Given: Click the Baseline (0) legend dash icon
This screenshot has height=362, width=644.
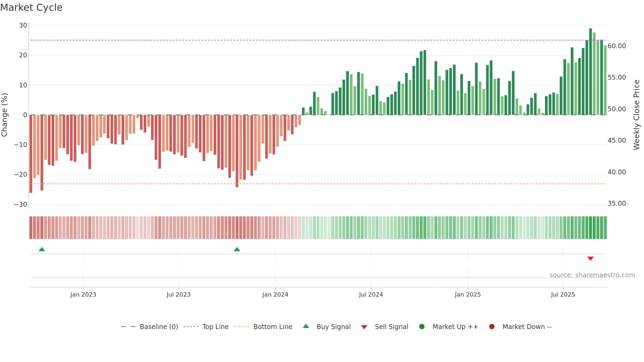Looking at the screenshot, I should point(128,327).
